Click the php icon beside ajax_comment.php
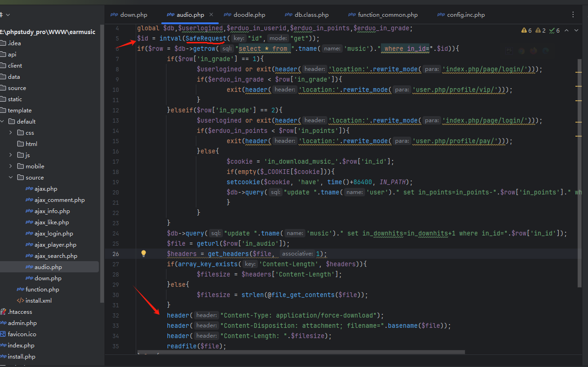 coord(29,200)
